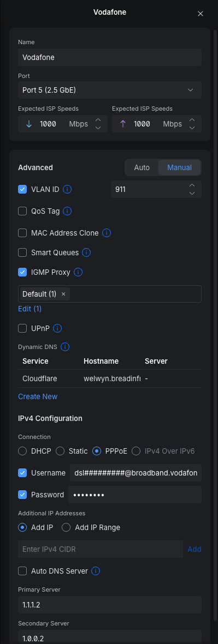
Task: Click the welwyn.breadinf hostname cell
Action: click(112, 378)
